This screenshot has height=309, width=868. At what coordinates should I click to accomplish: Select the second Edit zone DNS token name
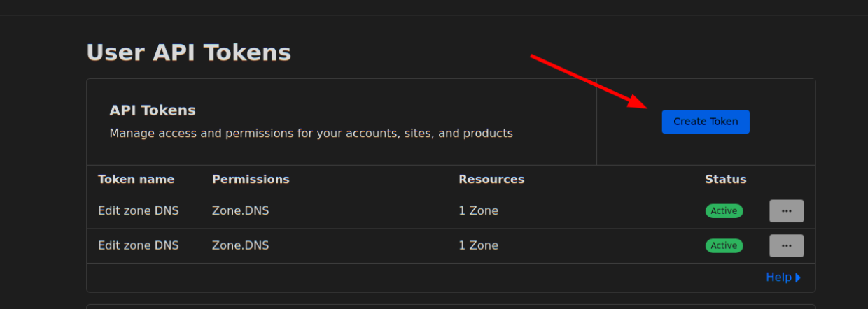click(x=138, y=245)
